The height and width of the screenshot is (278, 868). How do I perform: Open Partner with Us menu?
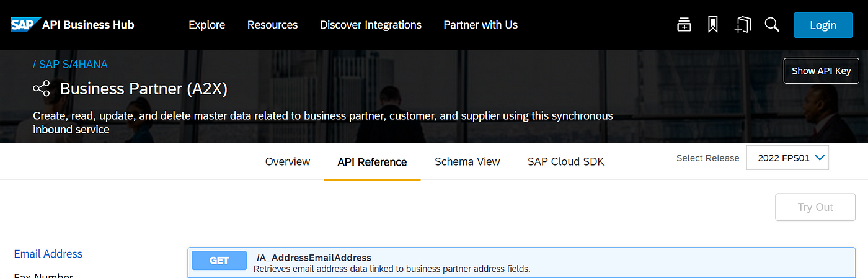[x=480, y=25]
